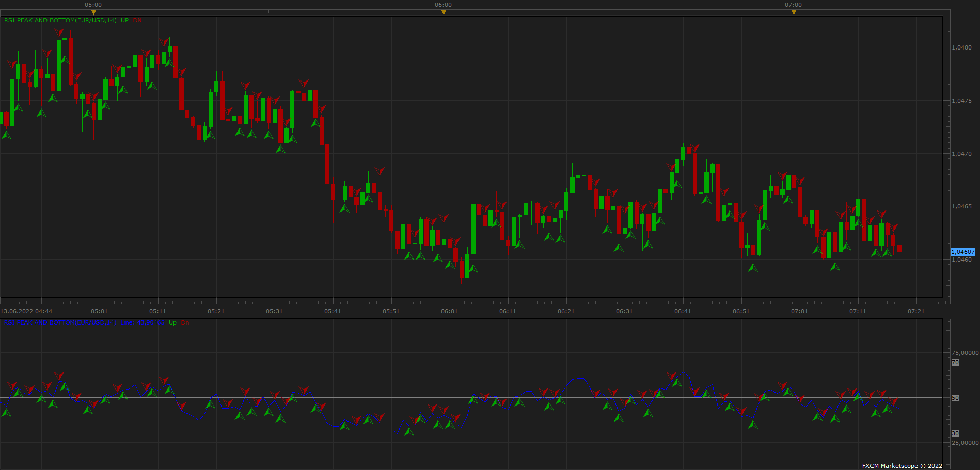Click the 1,0460 price axis label
Viewport: 980px width, 470px height.
pos(961,260)
